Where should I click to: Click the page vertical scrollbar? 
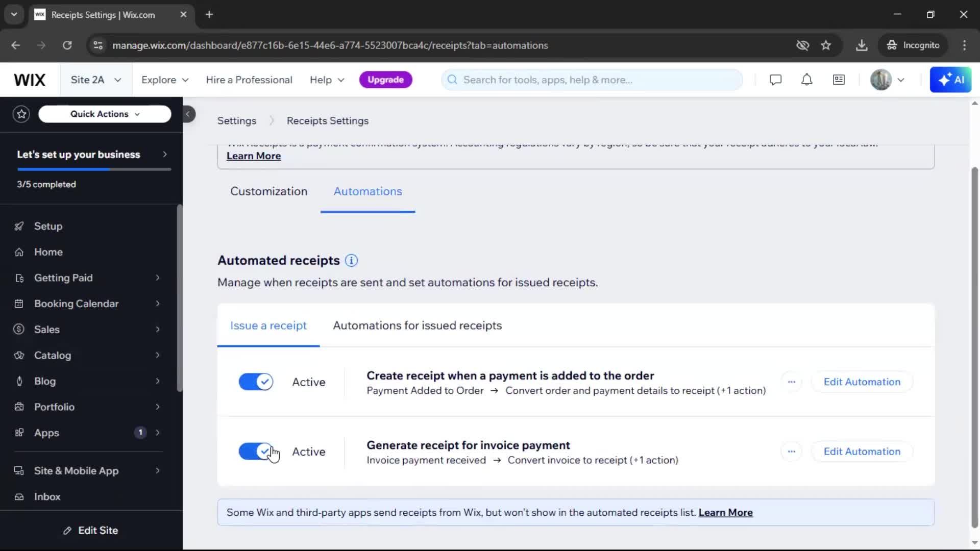pyautogui.click(x=974, y=347)
